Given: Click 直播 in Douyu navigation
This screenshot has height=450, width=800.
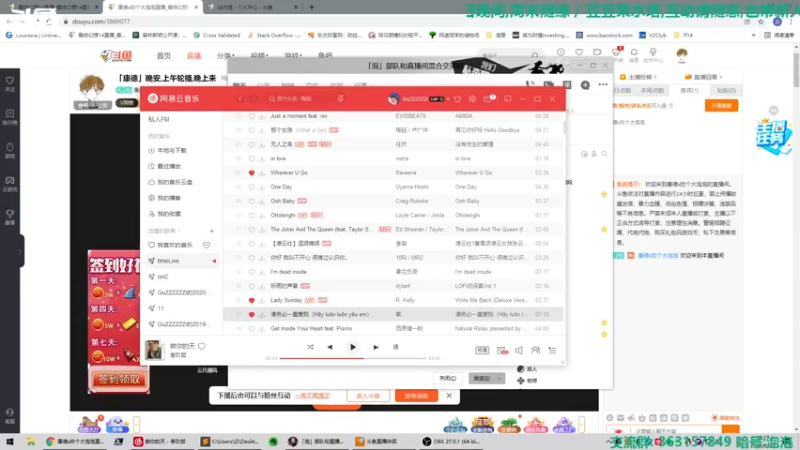Looking at the screenshot, I should (194, 56).
